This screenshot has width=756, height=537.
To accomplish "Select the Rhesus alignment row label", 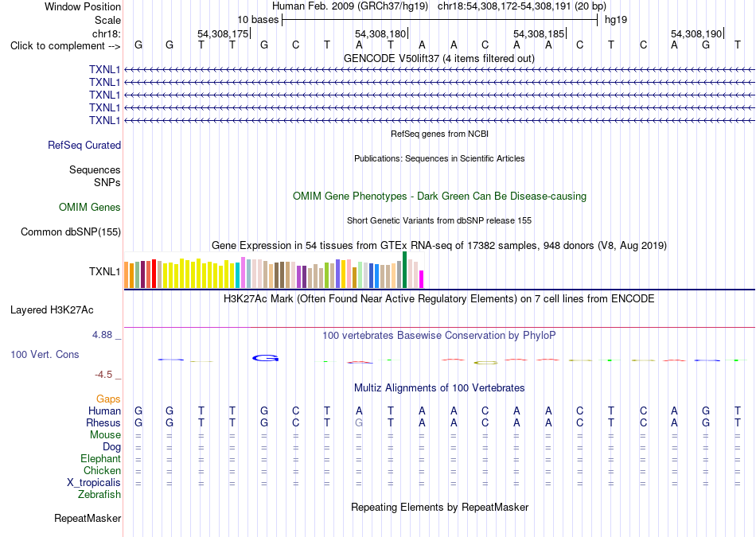I will [x=103, y=422].
